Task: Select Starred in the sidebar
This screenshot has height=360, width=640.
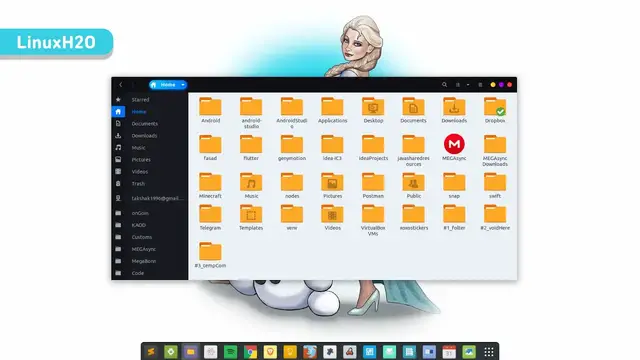Action: (149, 100)
